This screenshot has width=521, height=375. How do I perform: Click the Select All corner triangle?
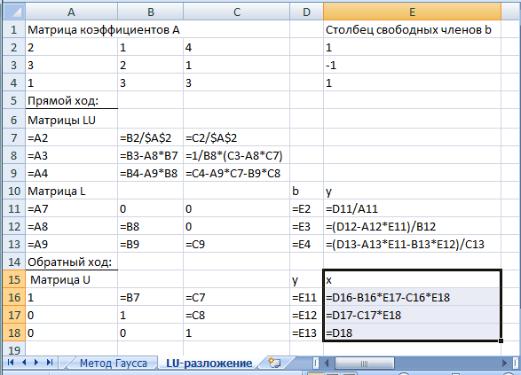(14, 12)
